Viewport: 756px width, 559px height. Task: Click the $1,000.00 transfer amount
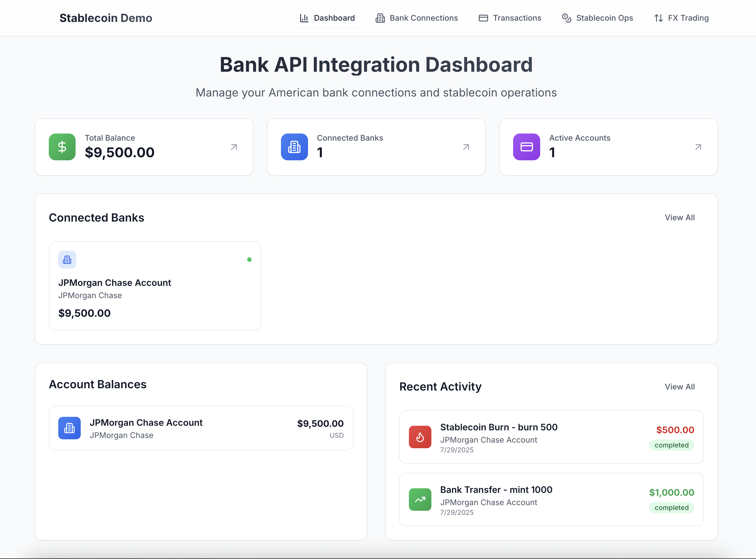[x=671, y=492]
